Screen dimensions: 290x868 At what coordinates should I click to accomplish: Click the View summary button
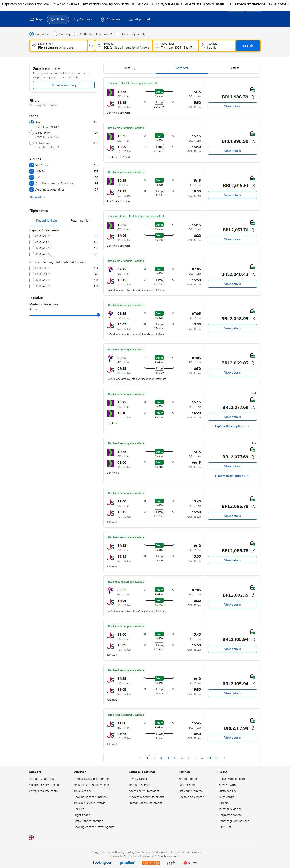64,85
